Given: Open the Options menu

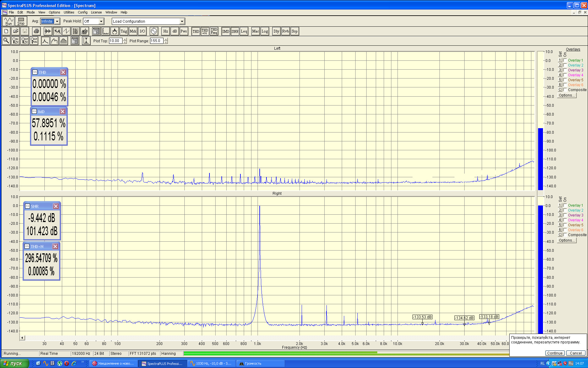Looking at the screenshot, I should 55,12.
